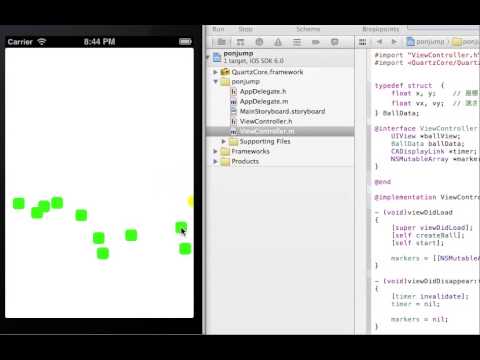
Task: Click the ponjump folder icon in the jump bar
Action: (x=457, y=42)
